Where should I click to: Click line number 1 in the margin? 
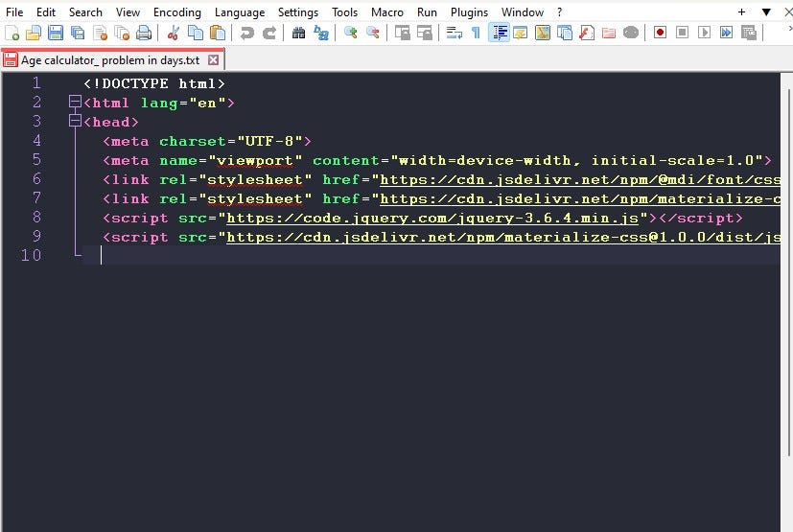pos(36,83)
